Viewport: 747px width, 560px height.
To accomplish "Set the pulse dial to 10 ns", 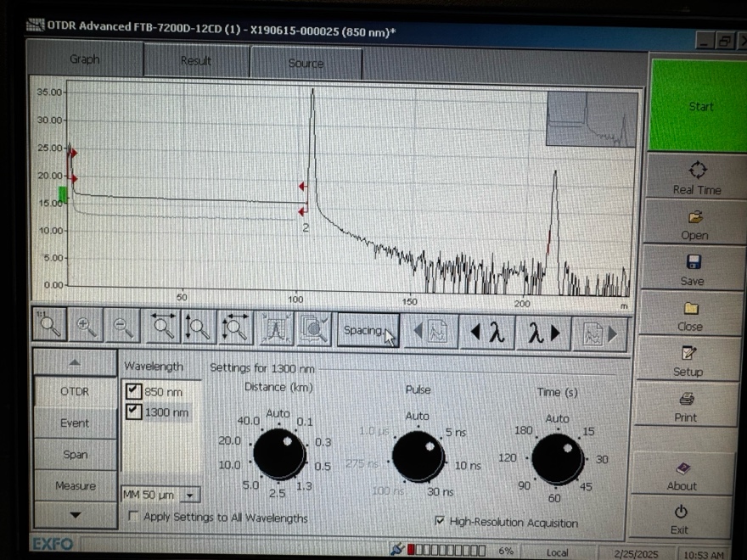I will pos(468,465).
